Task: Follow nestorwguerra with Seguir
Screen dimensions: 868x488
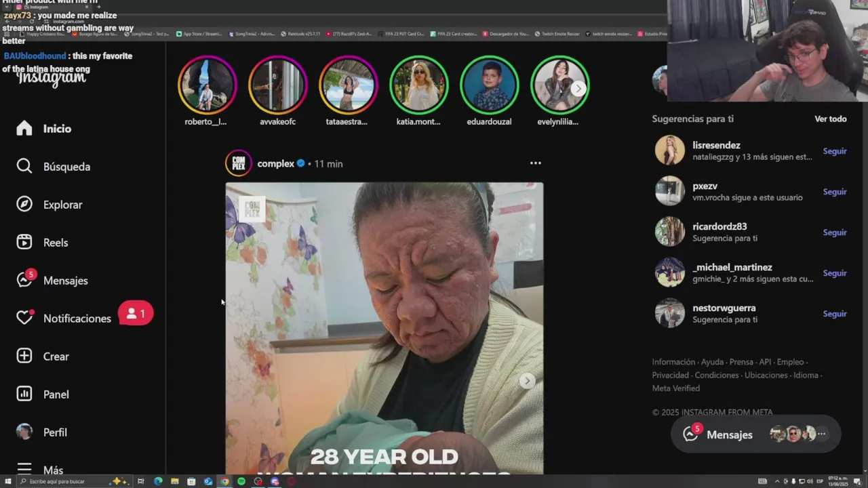Action: (x=835, y=314)
